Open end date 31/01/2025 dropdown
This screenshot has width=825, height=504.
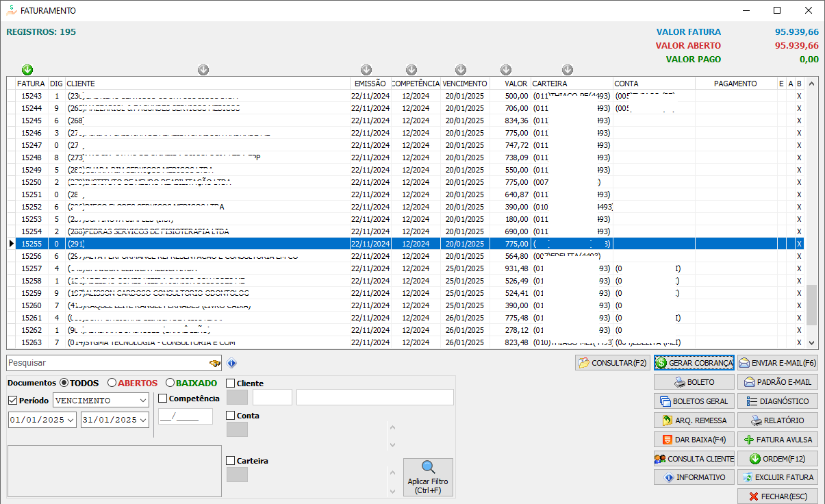click(142, 420)
